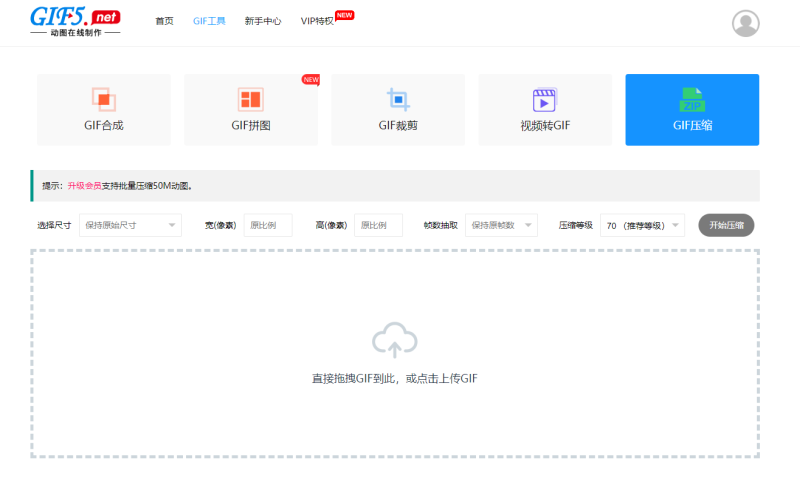This screenshot has height=485, width=800.
Task: Open the GIF工具 navigation item
Action: coord(209,21)
